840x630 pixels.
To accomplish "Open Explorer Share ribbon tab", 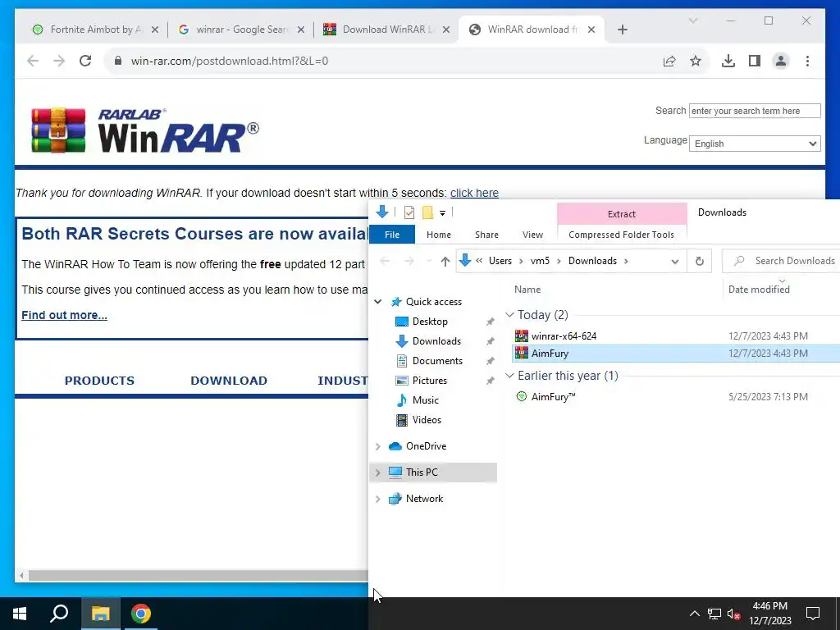I will pos(486,235).
